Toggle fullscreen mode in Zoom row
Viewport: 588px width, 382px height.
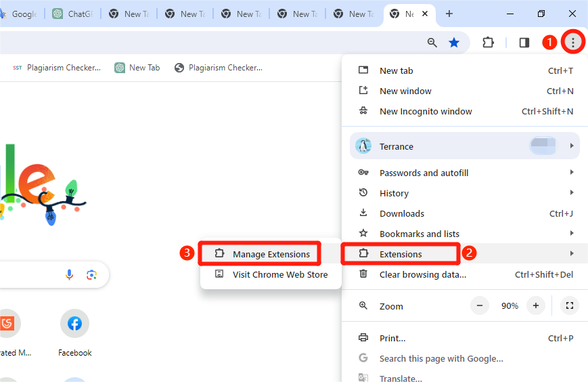pos(569,306)
